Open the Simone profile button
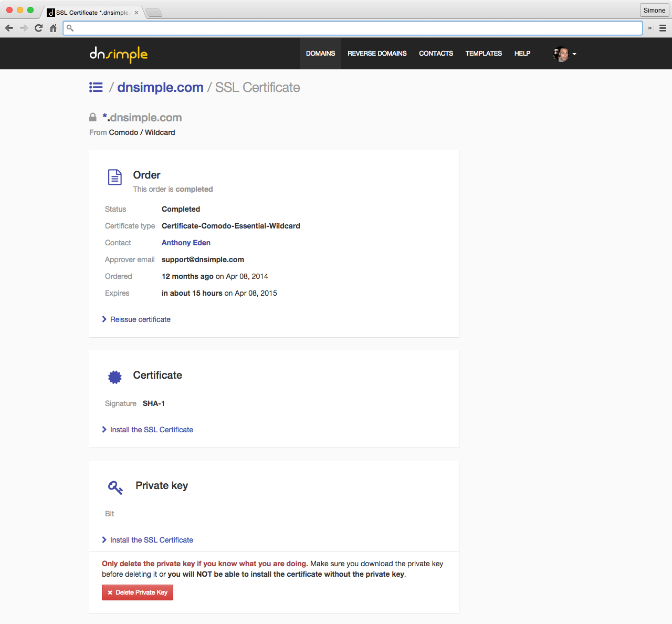The width and height of the screenshot is (672, 624). pyautogui.click(x=654, y=11)
